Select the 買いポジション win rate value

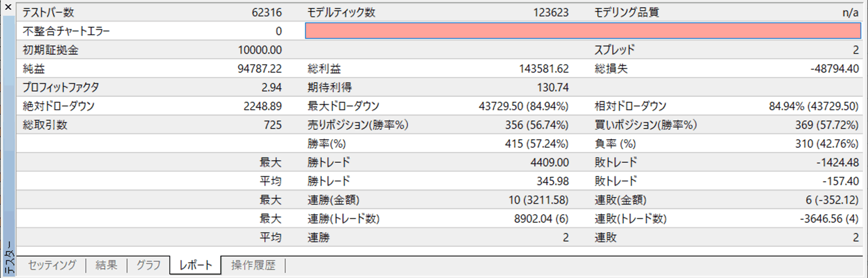click(827, 125)
